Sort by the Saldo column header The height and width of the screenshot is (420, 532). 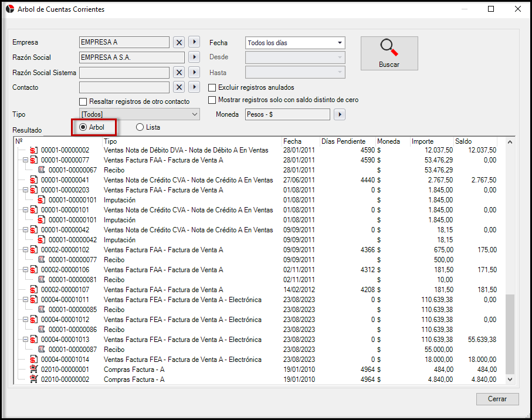coord(475,141)
